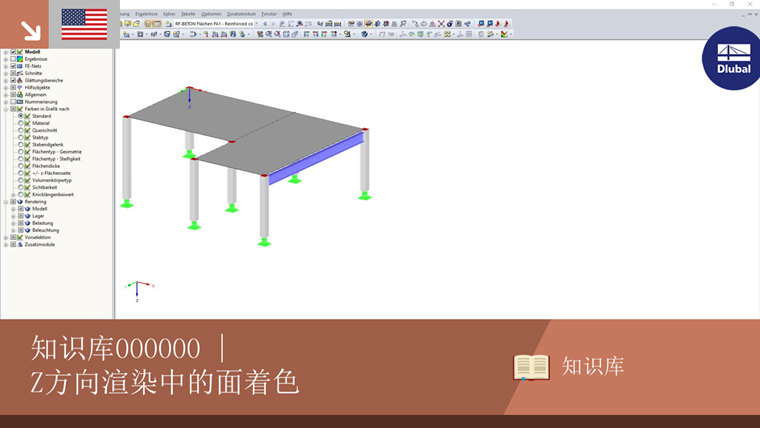Expand the Beleuchtung node under Rendering

[13, 230]
